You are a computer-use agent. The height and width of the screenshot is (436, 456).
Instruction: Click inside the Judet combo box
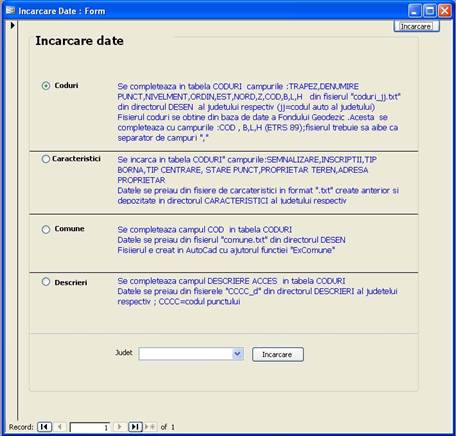(186, 354)
